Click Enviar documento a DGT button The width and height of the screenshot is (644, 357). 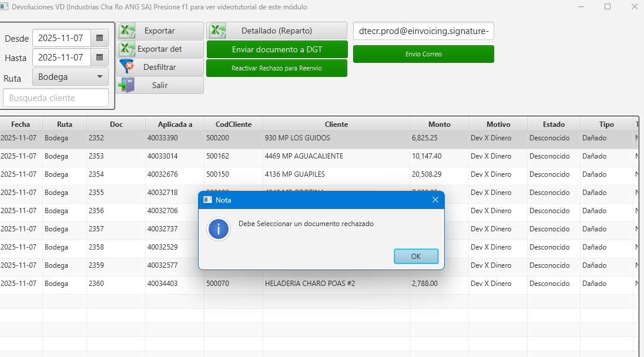coord(277,49)
